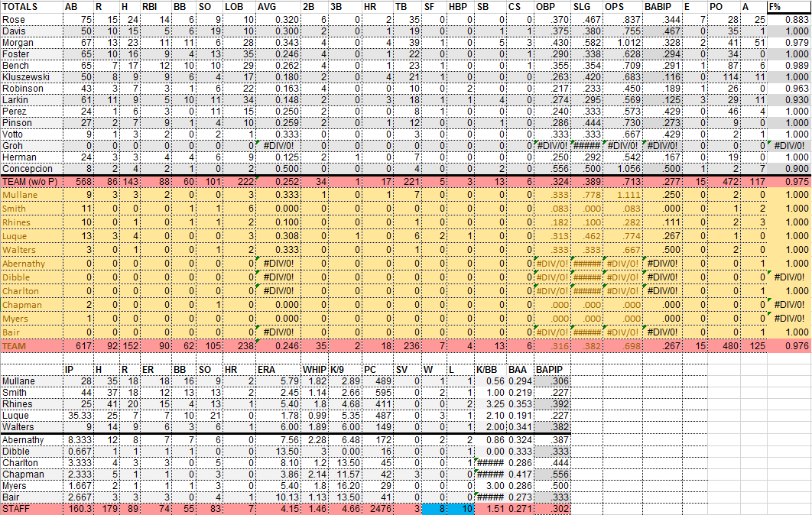The width and height of the screenshot is (812, 515).
Task: Select Abernathy's yellow batting row name
Action: [x=31, y=264]
